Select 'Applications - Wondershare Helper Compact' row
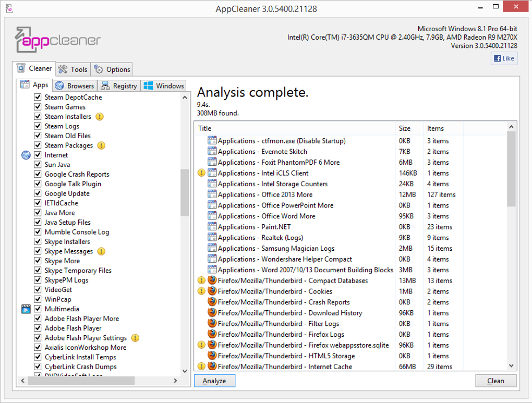532x403 pixels. tap(351, 259)
